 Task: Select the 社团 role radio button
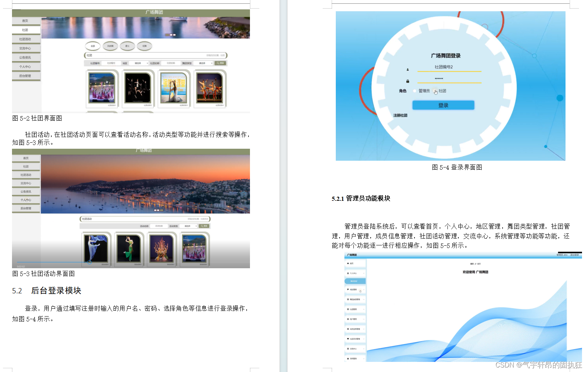coord(435,91)
